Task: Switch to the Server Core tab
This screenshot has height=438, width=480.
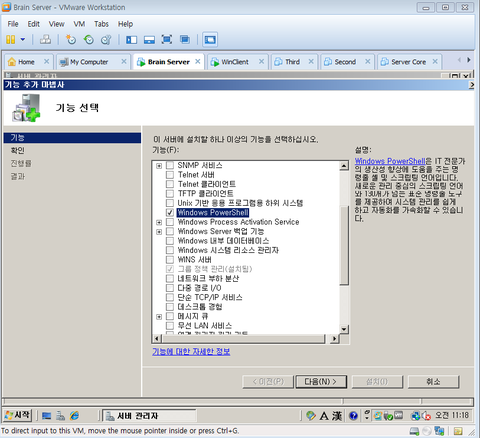Action: [x=408, y=62]
